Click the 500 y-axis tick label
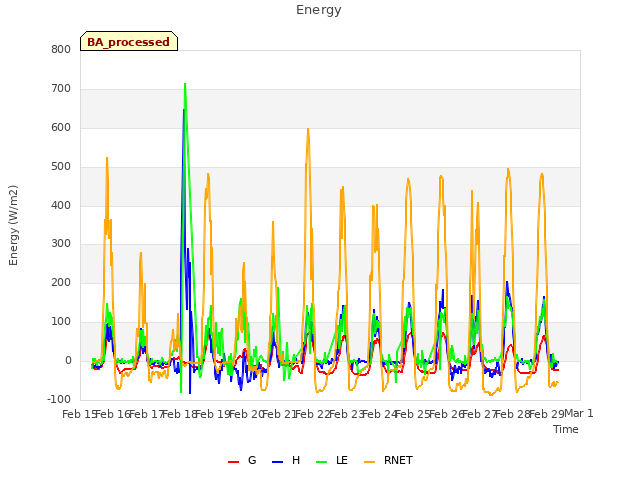 click(x=61, y=167)
